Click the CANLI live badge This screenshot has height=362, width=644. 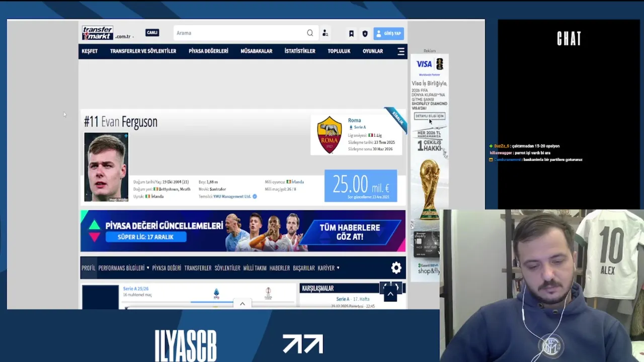(x=152, y=33)
